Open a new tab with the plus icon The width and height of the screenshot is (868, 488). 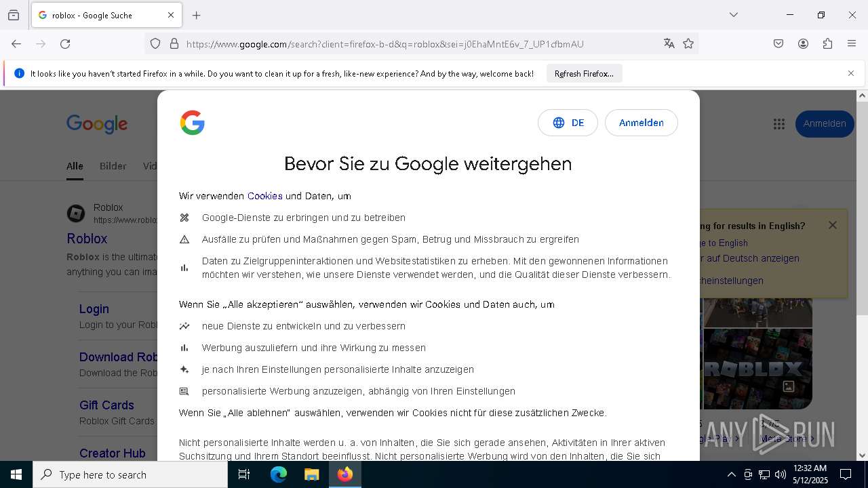click(197, 15)
